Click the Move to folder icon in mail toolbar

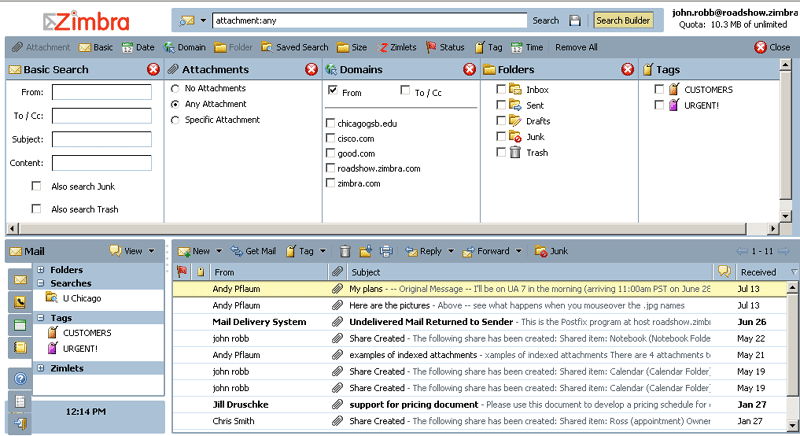click(366, 251)
